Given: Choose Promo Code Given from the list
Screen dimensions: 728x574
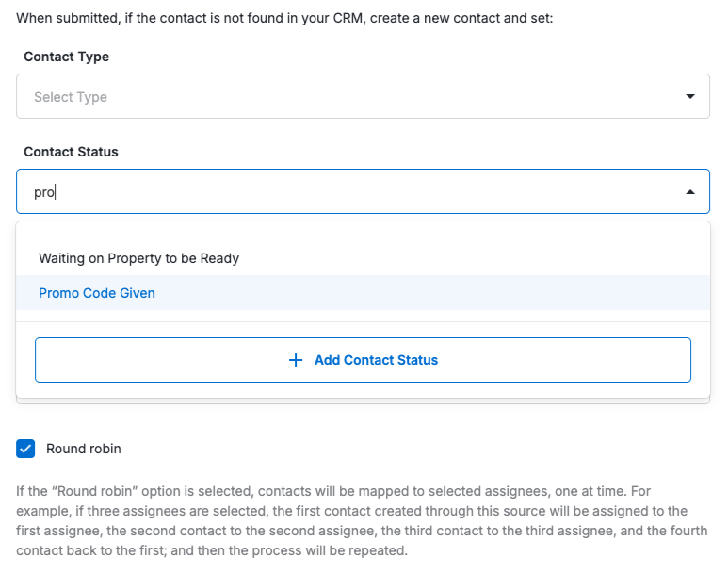Looking at the screenshot, I should point(97,293).
